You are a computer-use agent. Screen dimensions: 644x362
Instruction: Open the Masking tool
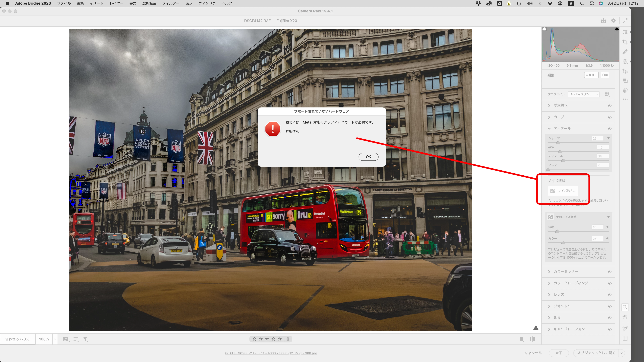coord(625,61)
